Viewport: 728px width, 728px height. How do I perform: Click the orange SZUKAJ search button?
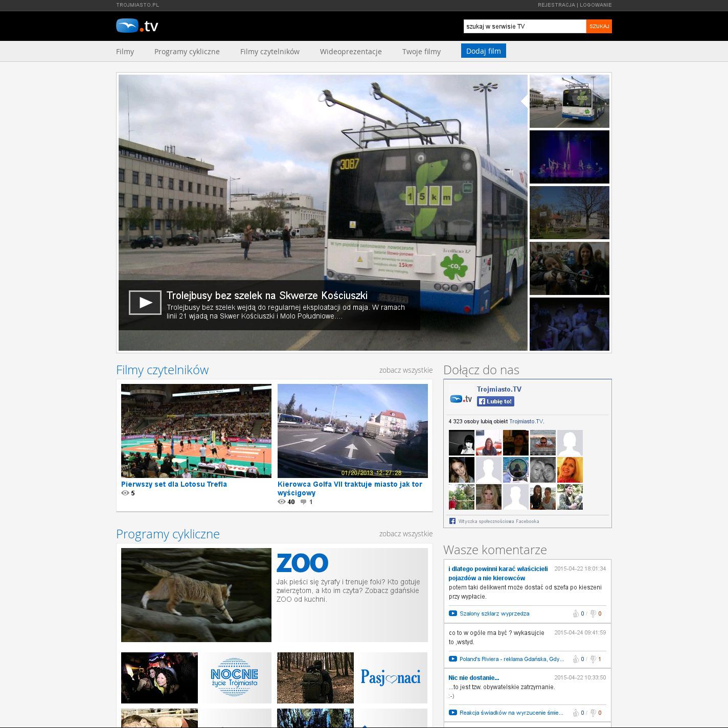(x=599, y=27)
